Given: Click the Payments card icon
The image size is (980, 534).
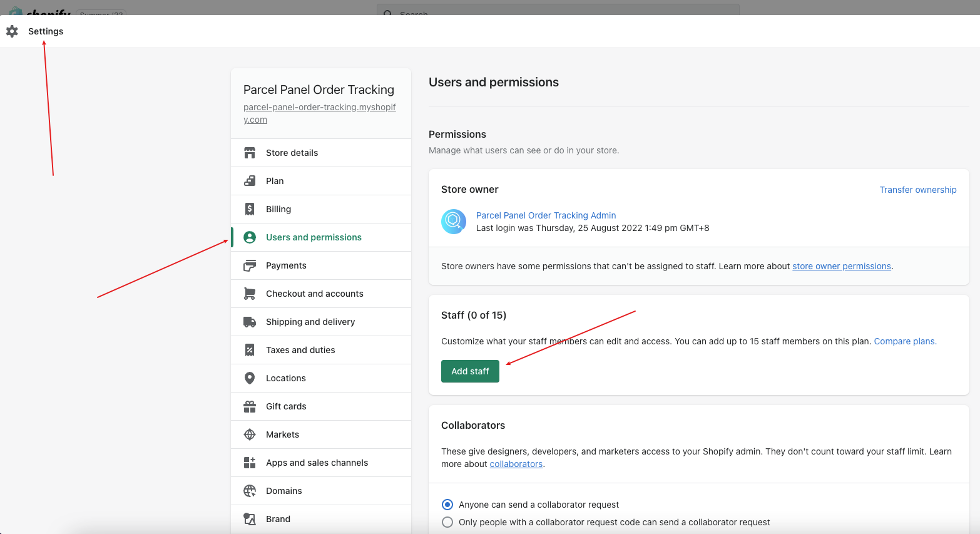Looking at the screenshot, I should coord(250,265).
